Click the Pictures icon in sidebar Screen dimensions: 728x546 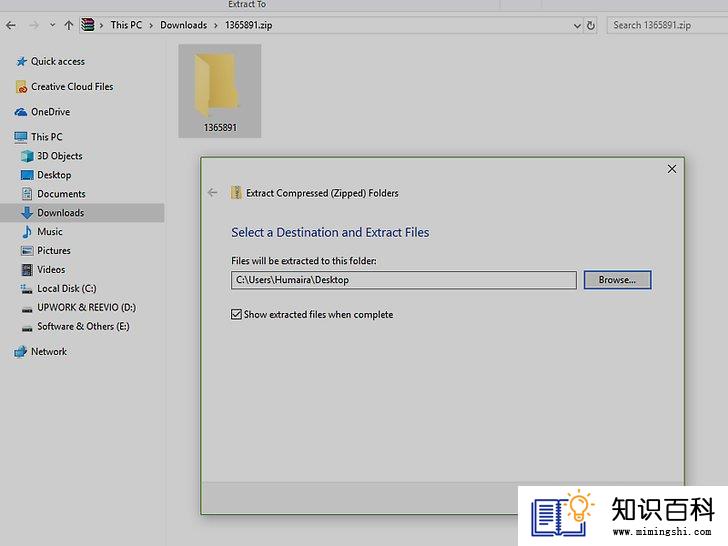coord(27,251)
